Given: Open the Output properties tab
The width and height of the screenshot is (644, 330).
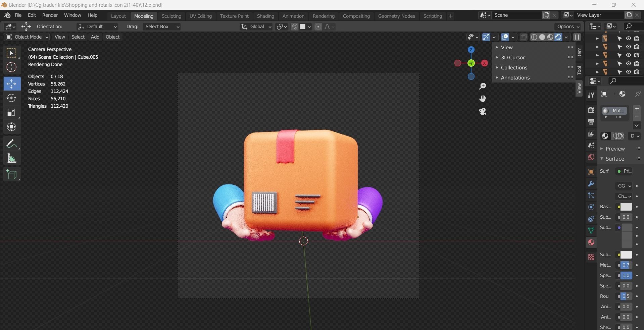Looking at the screenshot, I should pyautogui.click(x=591, y=122).
